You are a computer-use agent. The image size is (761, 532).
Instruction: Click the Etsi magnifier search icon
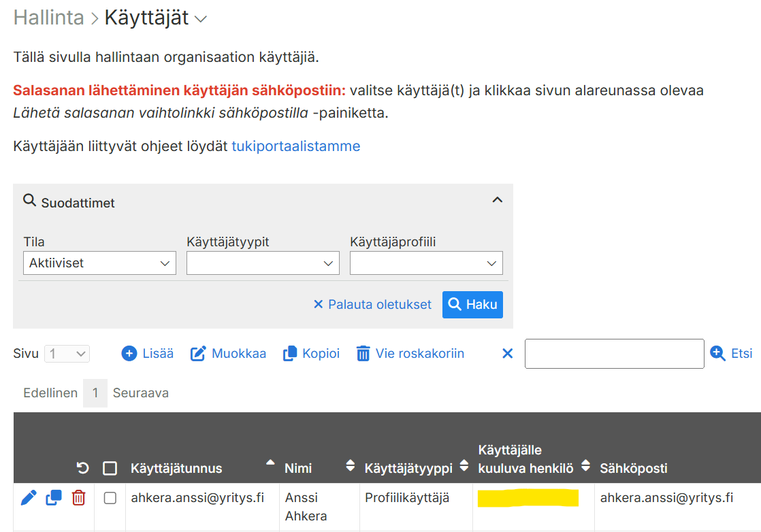(717, 353)
